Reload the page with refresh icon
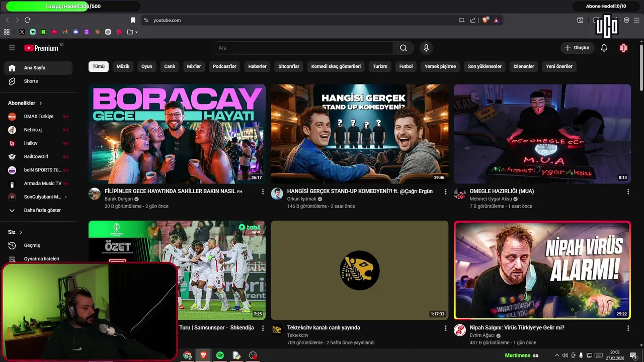This screenshot has width=644, height=362. [x=27, y=20]
